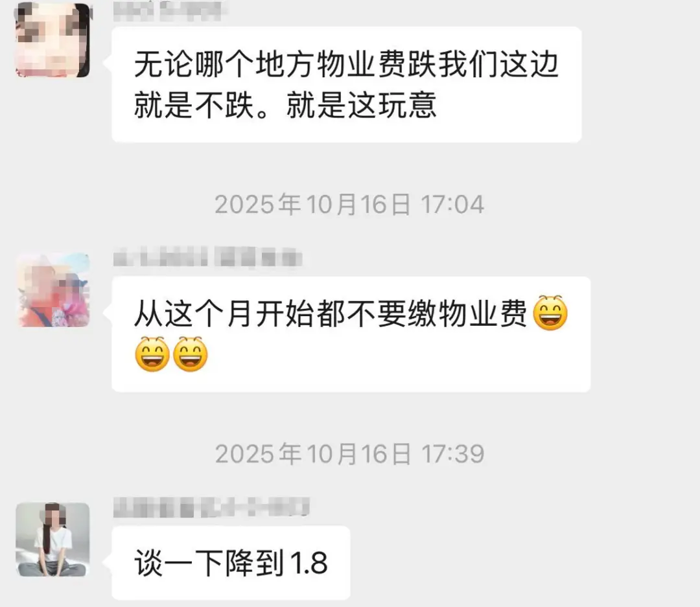Viewport: 700px width, 607px height.
Task: Select blurred sender name above 谈一下降到1.8
Action: pyautogui.click(x=211, y=507)
